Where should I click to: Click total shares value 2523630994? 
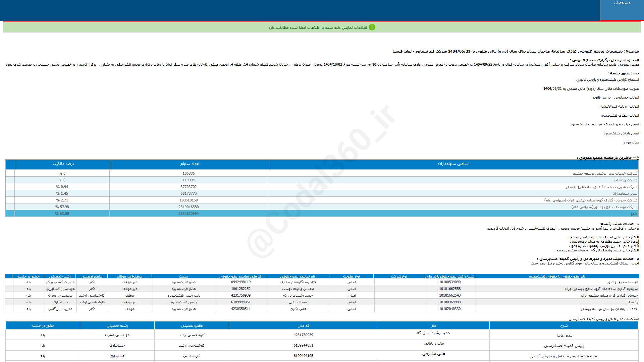click(x=189, y=214)
